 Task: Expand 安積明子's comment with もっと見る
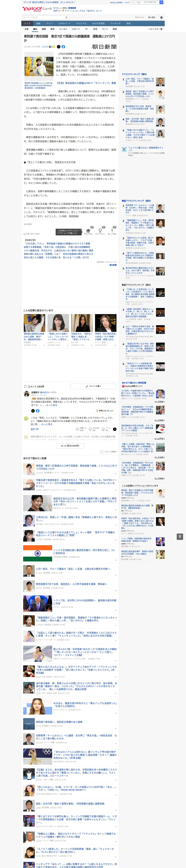52,405
